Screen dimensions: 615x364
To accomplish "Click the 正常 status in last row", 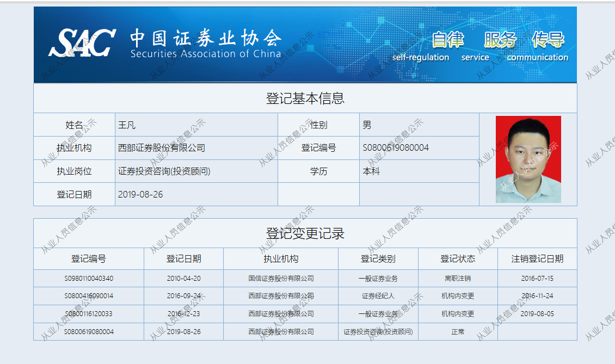I will 458,332.
